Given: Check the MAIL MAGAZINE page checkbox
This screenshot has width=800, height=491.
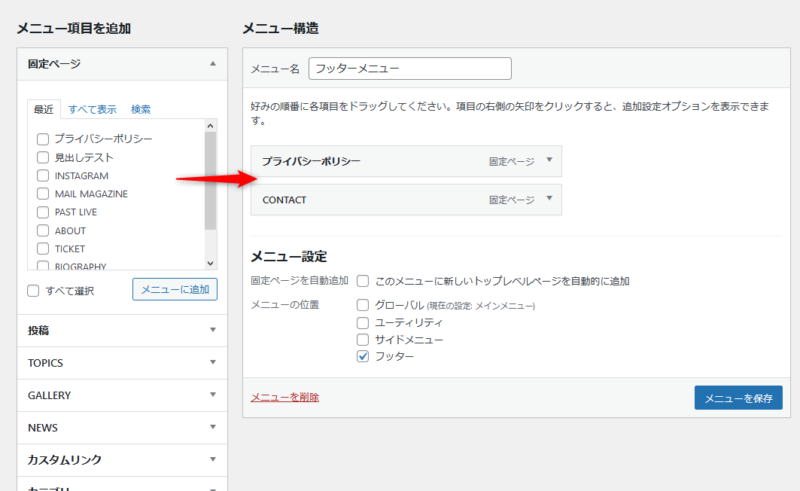Looking at the screenshot, I should pyautogui.click(x=43, y=194).
